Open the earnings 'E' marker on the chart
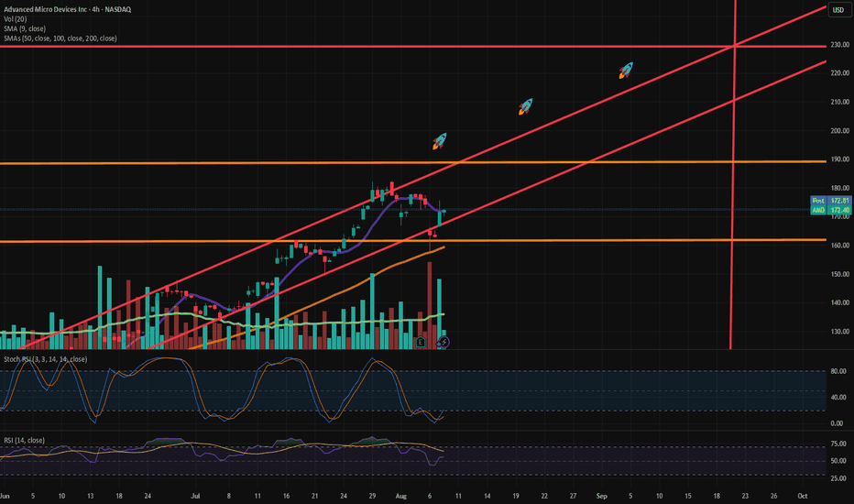This screenshot has height=504, width=854. 420,342
